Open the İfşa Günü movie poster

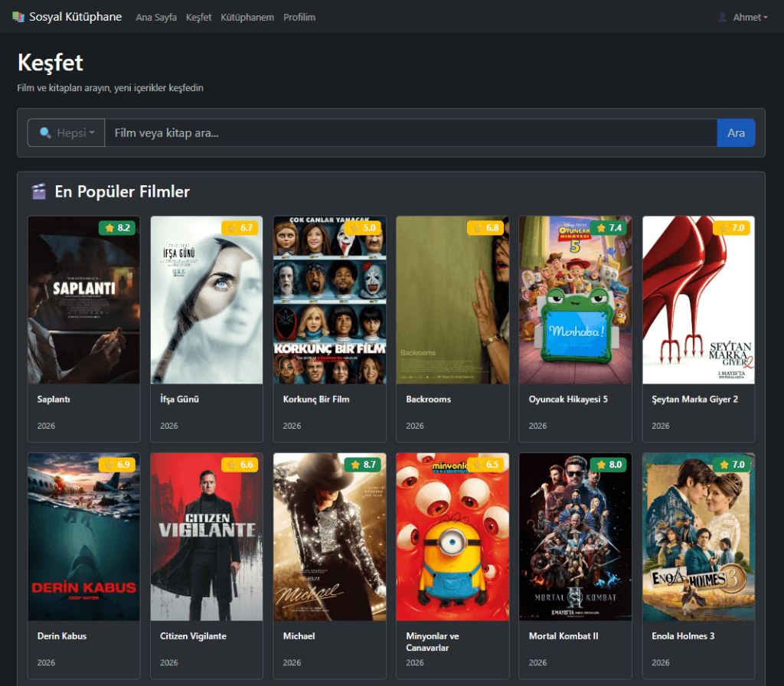207,300
